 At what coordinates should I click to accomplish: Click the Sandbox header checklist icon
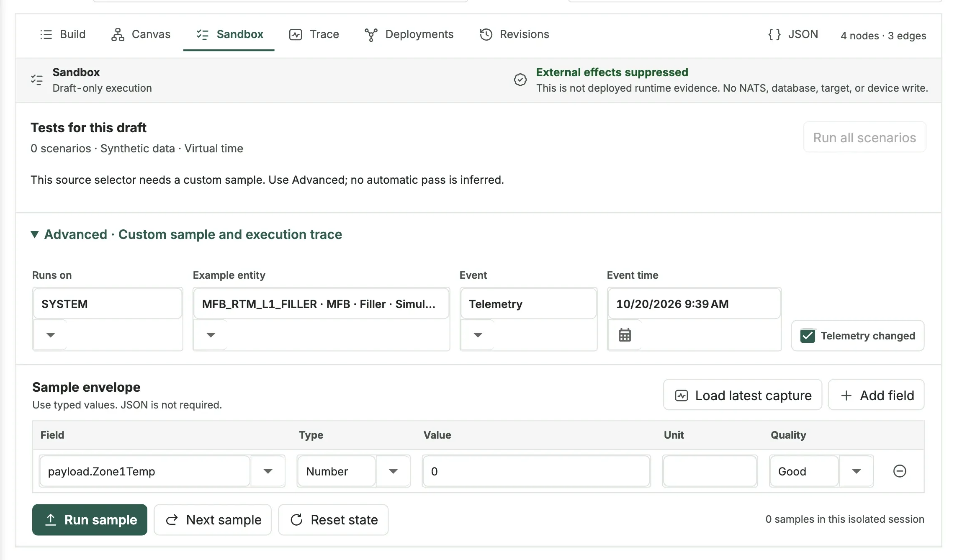(x=37, y=80)
